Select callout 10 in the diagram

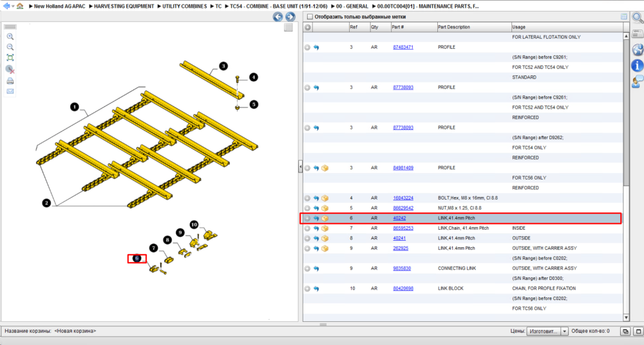pos(194,225)
